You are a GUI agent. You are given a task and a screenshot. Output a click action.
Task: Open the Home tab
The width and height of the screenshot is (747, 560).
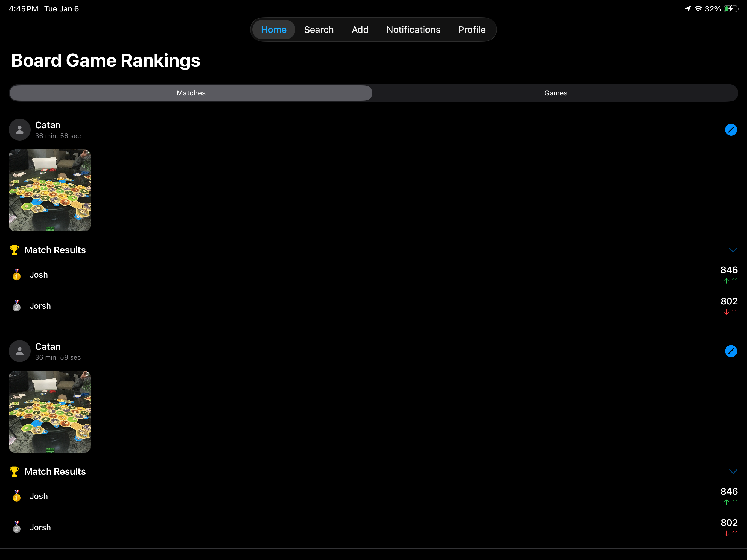click(273, 30)
